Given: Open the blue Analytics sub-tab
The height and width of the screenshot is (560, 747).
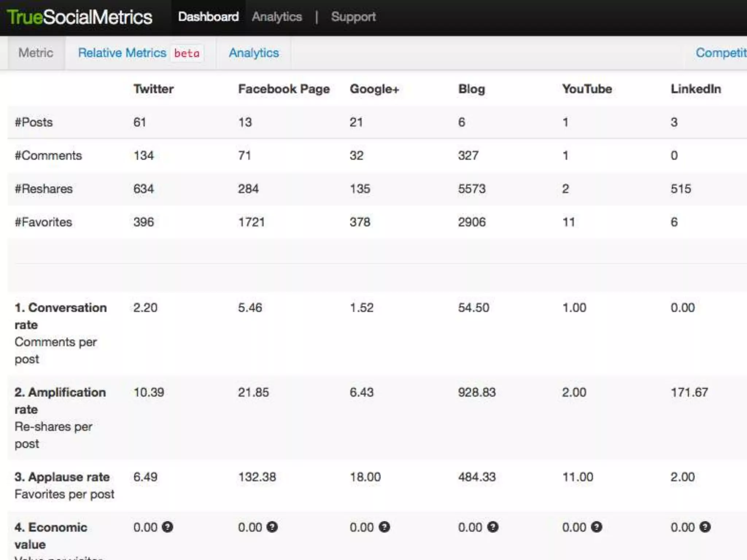Looking at the screenshot, I should (x=254, y=53).
